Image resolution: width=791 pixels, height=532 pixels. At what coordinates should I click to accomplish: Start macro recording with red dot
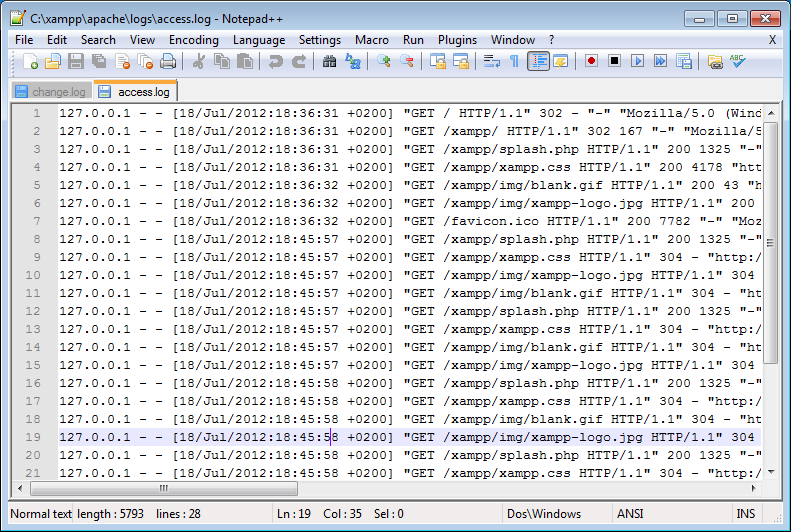point(591,62)
